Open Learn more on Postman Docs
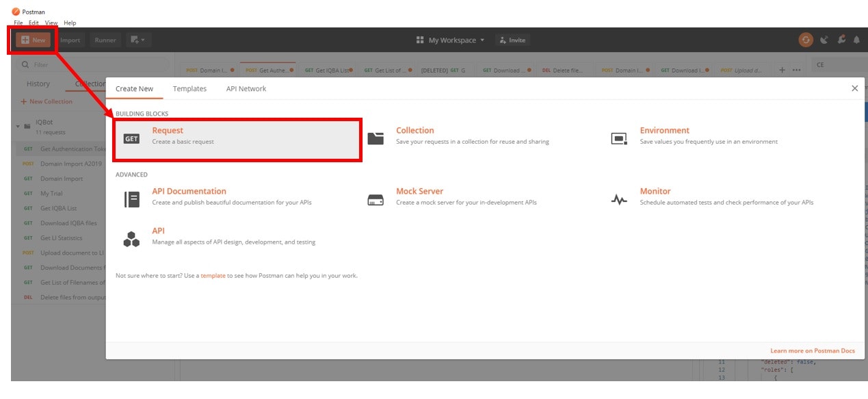Viewport: 868px width, 399px height. tap(813, 351)
